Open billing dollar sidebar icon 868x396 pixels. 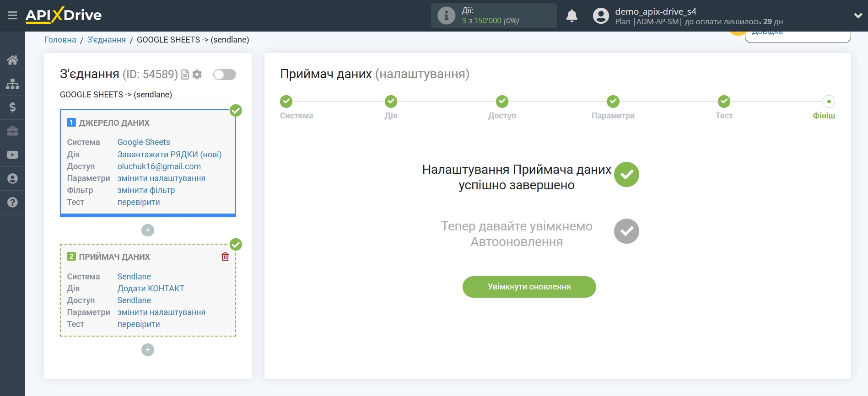tap(12, 107)
